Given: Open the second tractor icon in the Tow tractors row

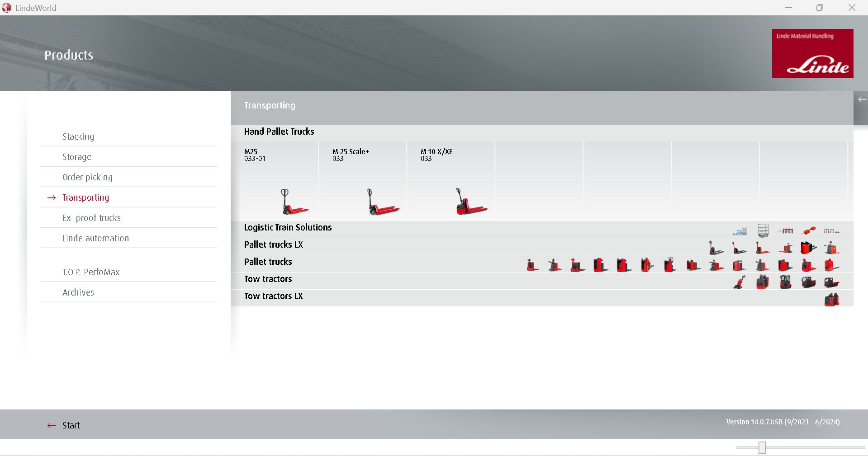Looking at the screenshot, I should (x=763, y=282).
